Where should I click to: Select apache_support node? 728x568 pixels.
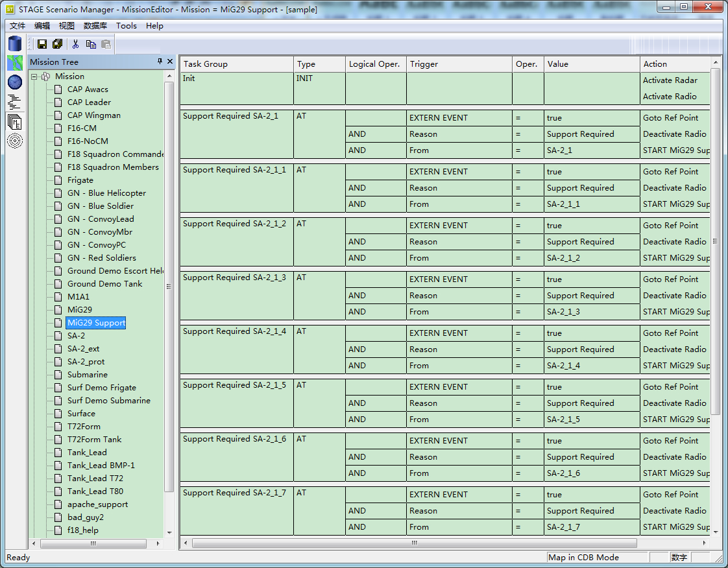click(97, 504)
